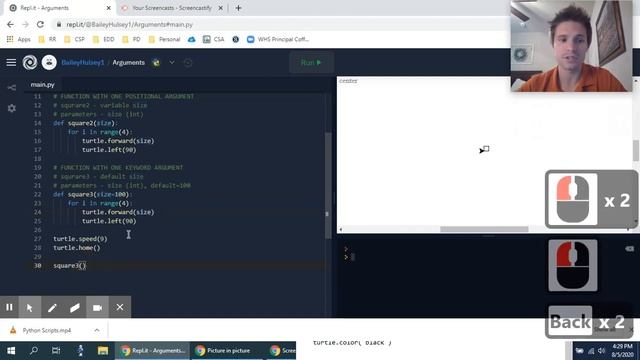The width and height of the screenshot is (640, 360).
Task: Open the version control sidebar icon
Action: pos(11,88)
